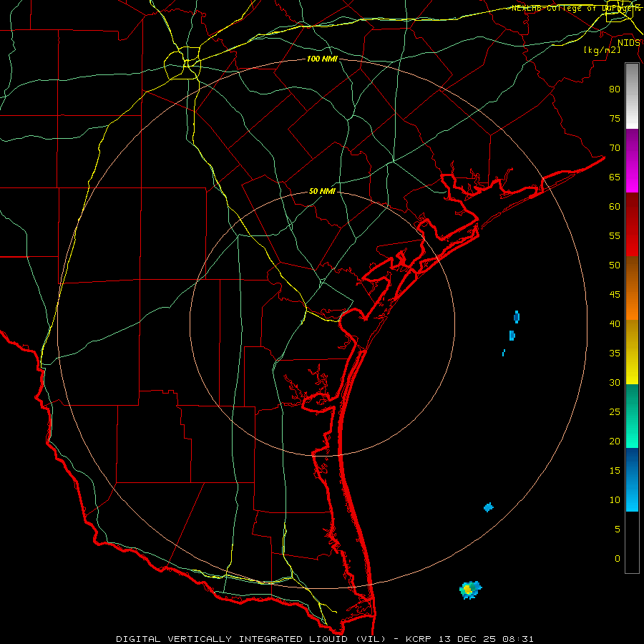Click the magenta-purple segment of the color bar
Screen dimensions: 644x644
click(x=632, y=160)
